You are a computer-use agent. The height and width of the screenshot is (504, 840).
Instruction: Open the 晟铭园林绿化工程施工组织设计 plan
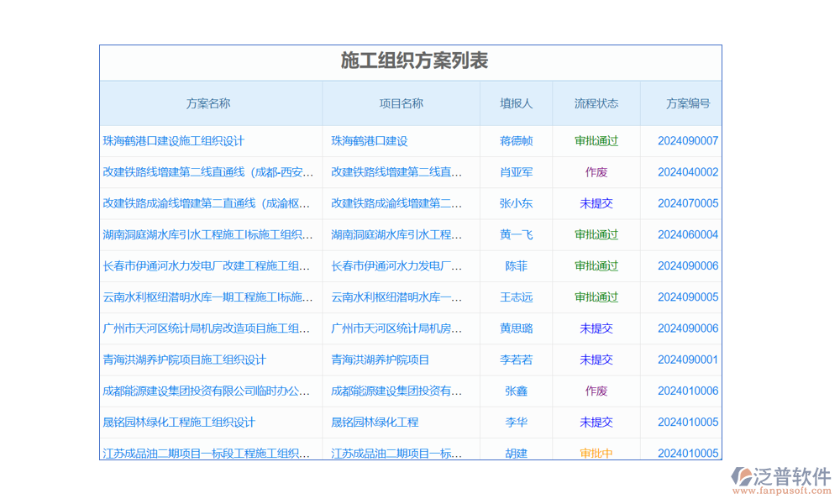pyautogui.click(x=179, y=423)
